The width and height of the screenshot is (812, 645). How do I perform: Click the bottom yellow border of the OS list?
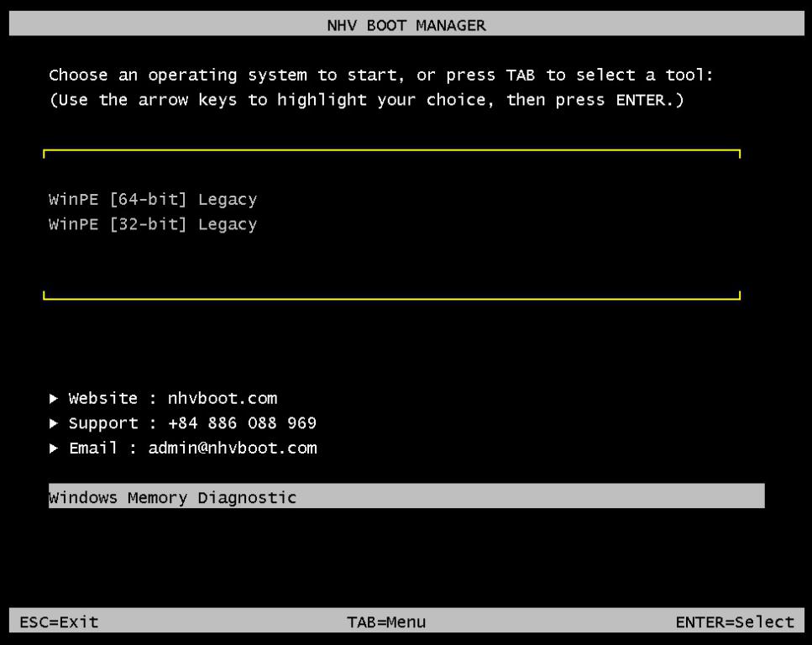pos(391,298)
